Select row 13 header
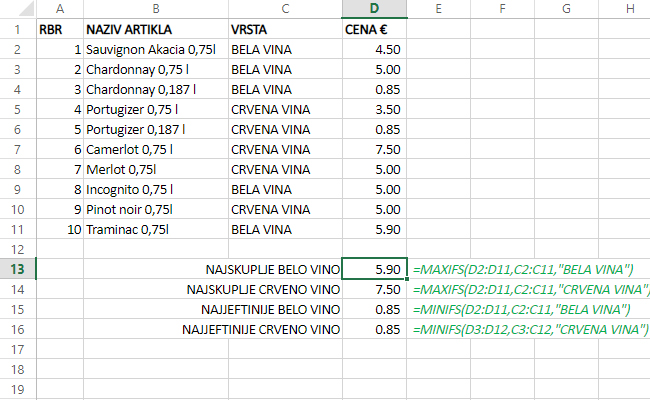Screen dimensions: 650x400 point(17,269)
